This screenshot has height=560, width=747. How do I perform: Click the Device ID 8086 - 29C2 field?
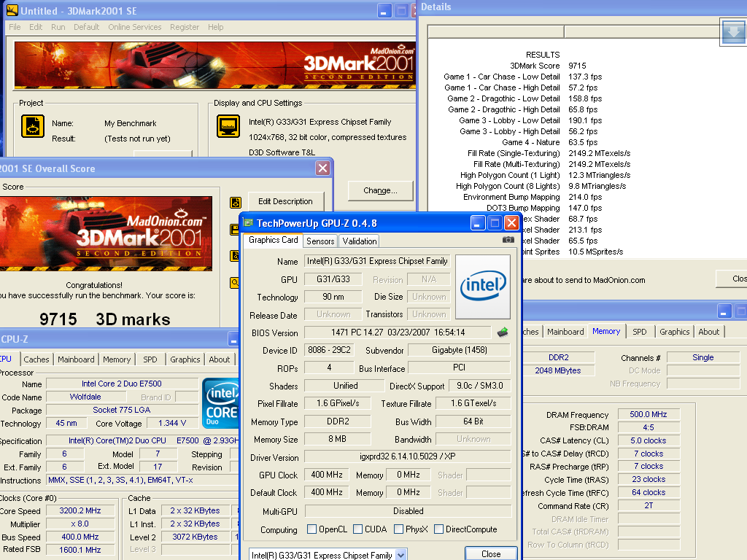[x=329, y=350]
